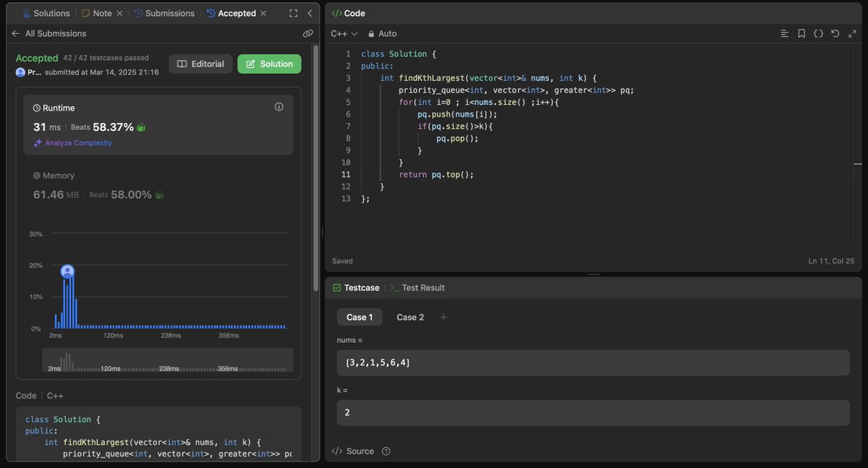Close the Note tab

119,13
